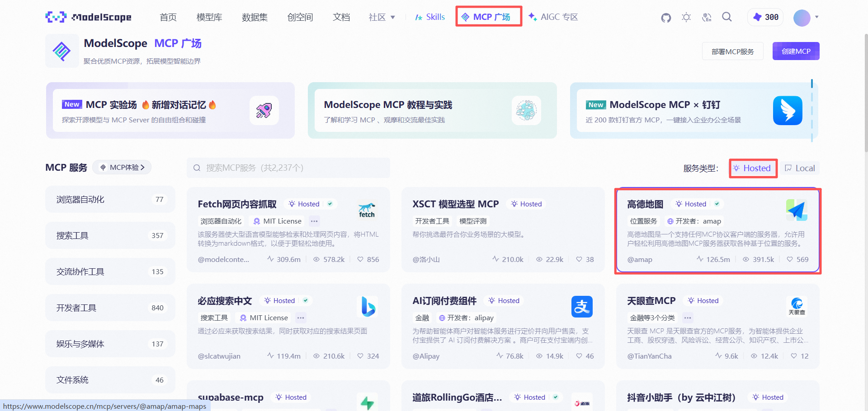Click the rocket icon on MCP 实验场 banner

click(x=264, y=110)
